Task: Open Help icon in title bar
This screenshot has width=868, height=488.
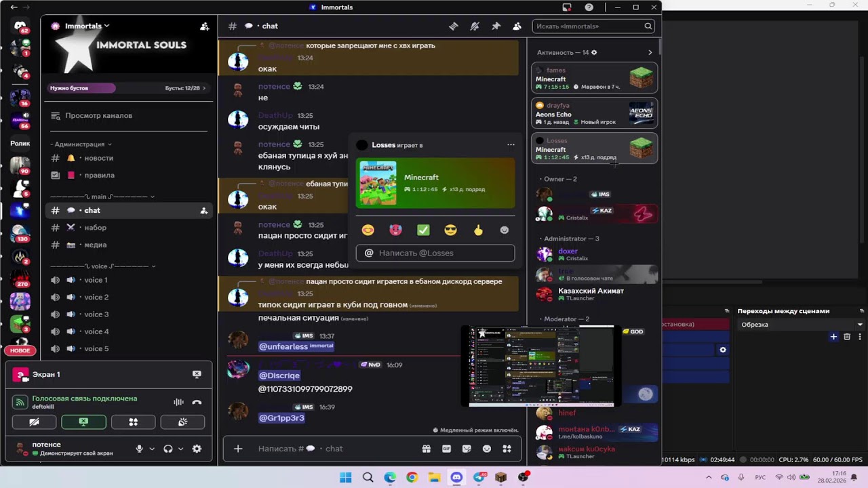Action: [x=589, y=7]
